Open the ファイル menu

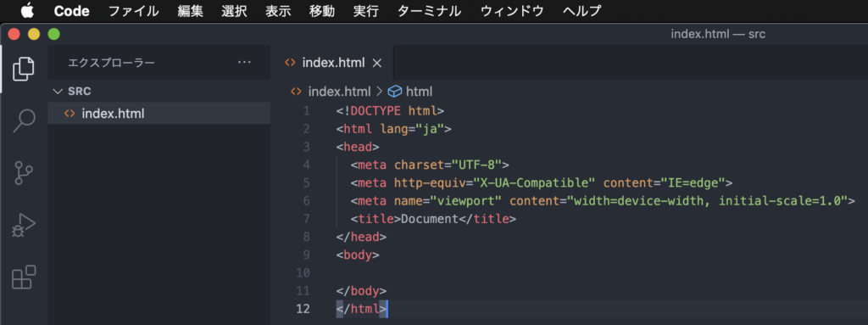point(133,10)
